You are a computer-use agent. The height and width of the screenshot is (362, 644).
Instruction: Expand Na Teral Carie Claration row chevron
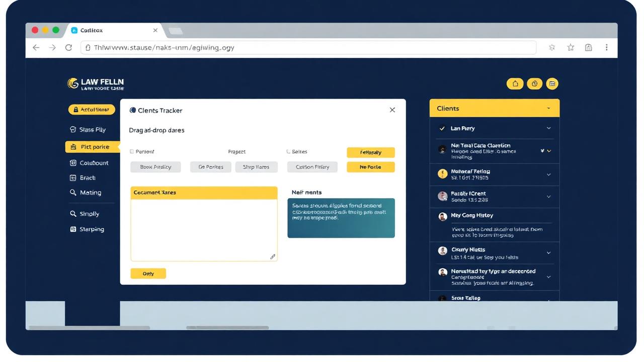tap(549, 151)
